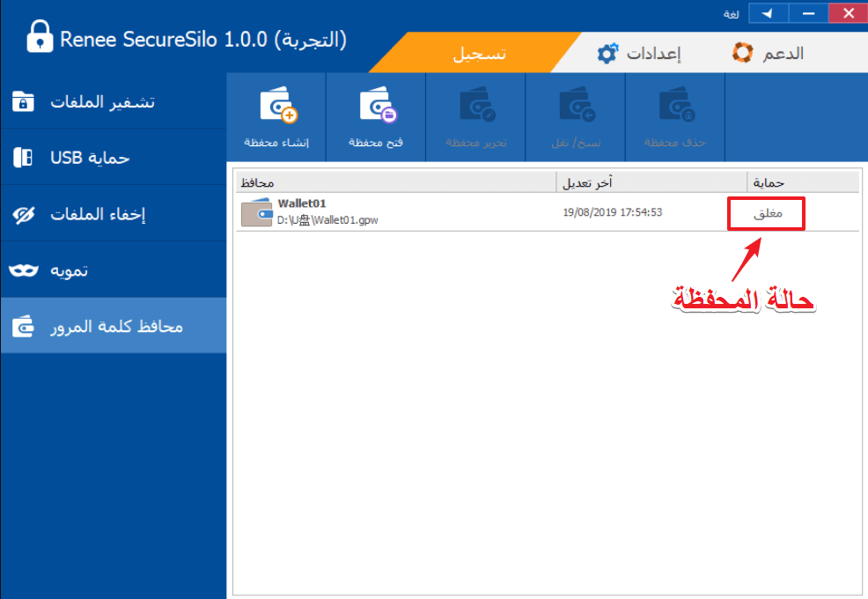The width and height of the screenshot is (868, 599).
Task: Sort by the Last Modified column header (آخر تعديل)
Action: [651, 182]
